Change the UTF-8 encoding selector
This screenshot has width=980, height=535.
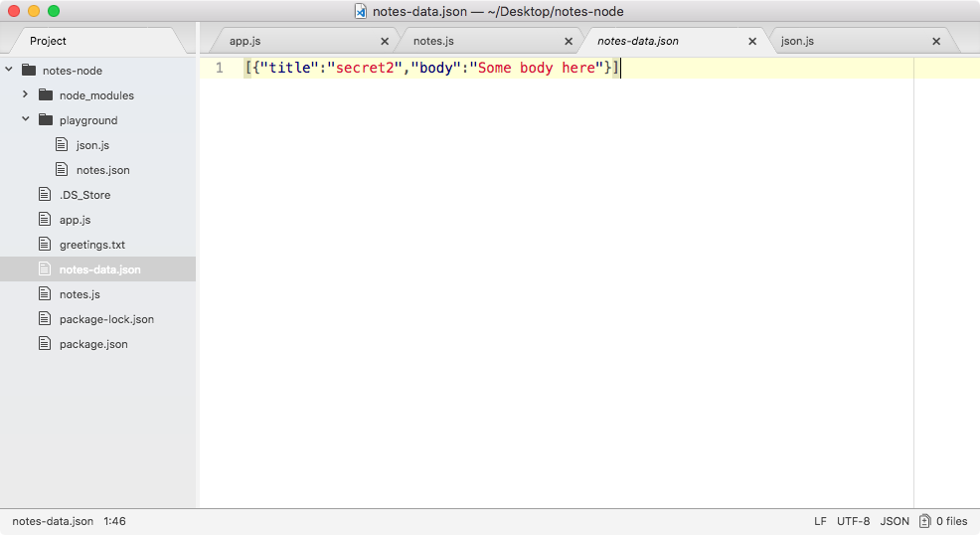point(853,521)
